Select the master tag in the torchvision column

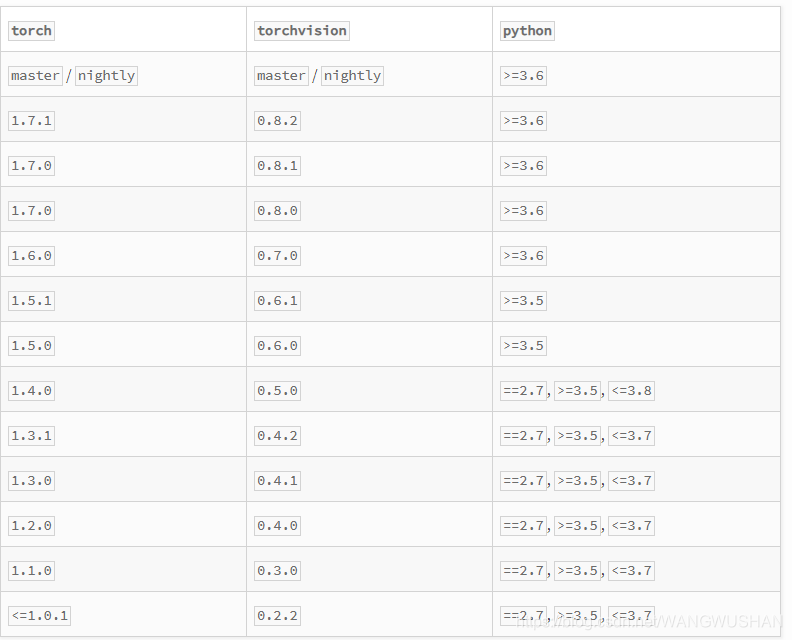281,76
